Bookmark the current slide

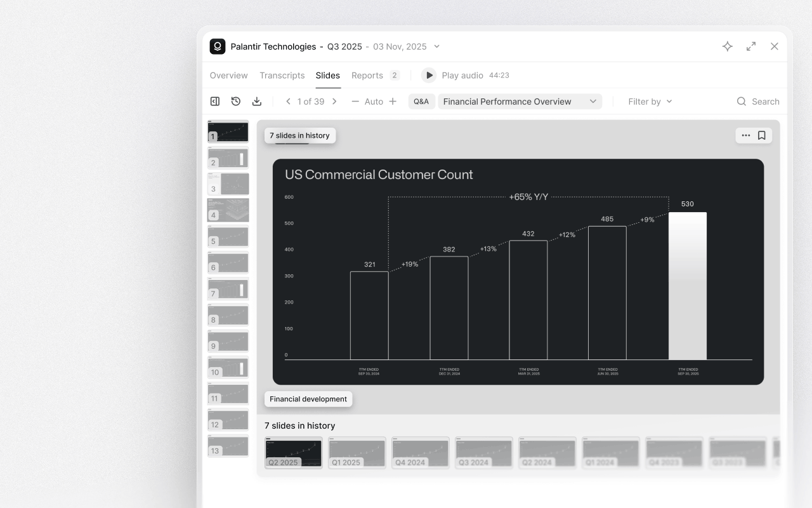(x=762, y=135)
